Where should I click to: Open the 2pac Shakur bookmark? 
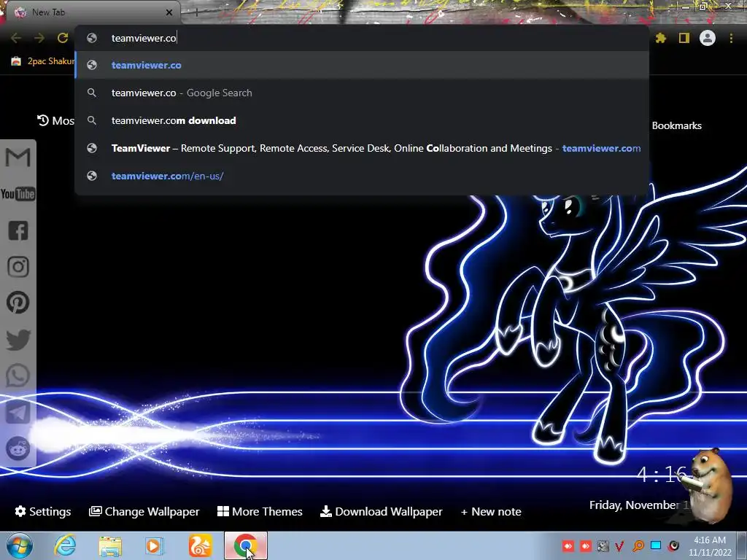click(x=43, y=61)
